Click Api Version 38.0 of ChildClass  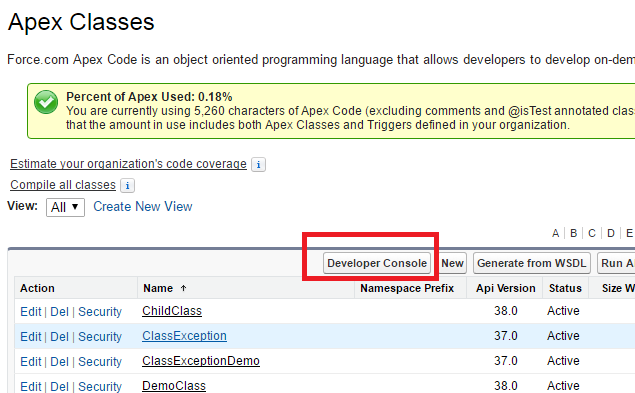(x=505, y=311)
